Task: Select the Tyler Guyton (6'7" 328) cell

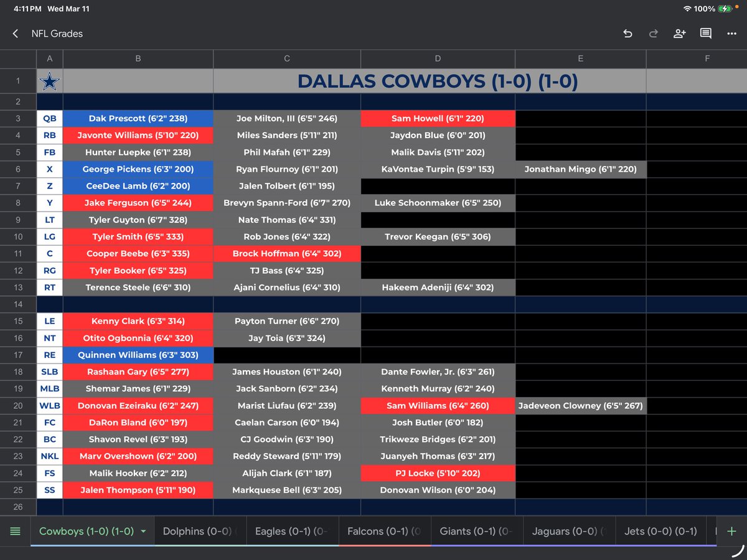Action: [x=138, y=220]
